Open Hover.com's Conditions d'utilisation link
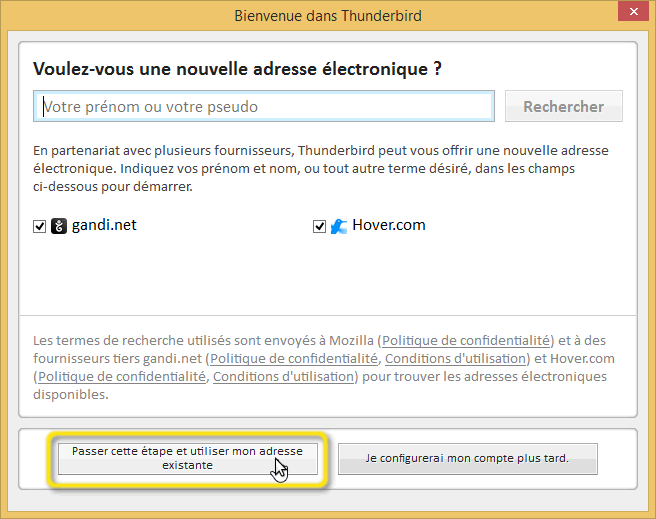This screenshot has width=656, height=519. pos(284,376)
